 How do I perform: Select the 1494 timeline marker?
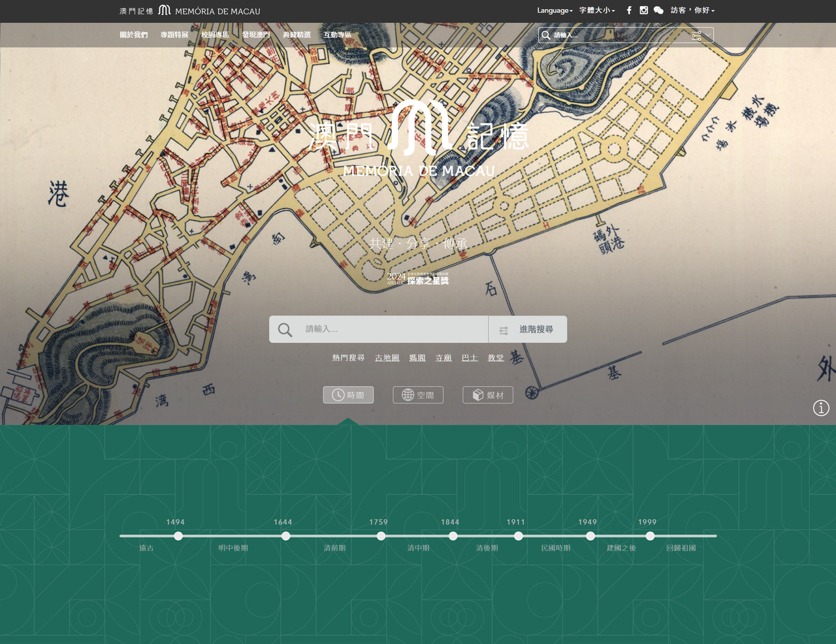coord(178,536)
